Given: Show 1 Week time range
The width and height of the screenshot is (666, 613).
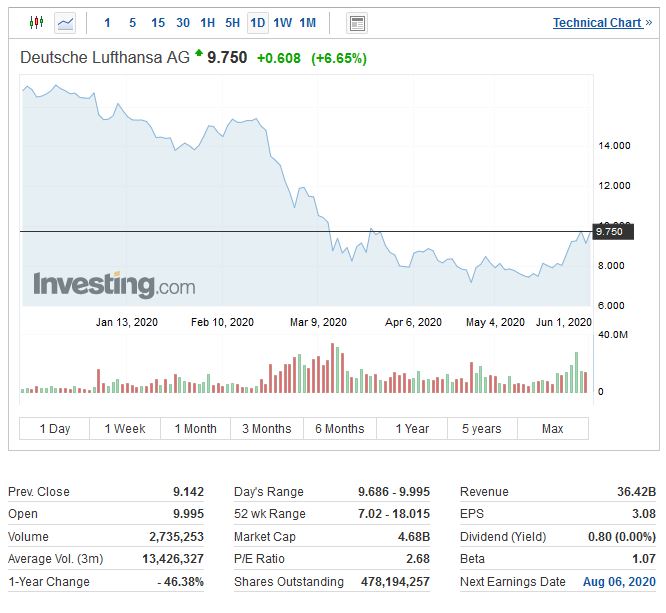Looking at the screenshot, I should (x=125, y=429).
